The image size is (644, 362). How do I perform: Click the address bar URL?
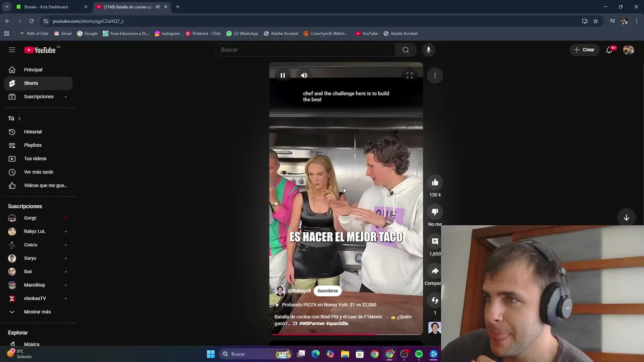[x=88, y=21]
